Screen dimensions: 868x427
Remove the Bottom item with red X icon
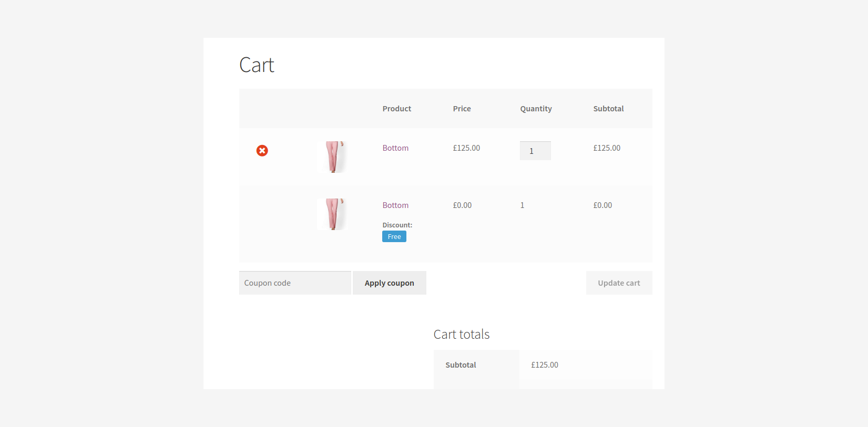[262, 151]
